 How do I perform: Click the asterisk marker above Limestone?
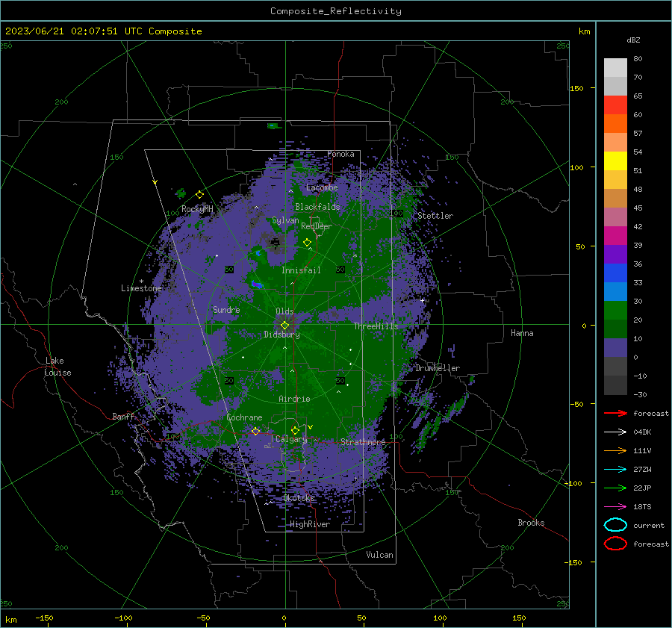[141, 282]
